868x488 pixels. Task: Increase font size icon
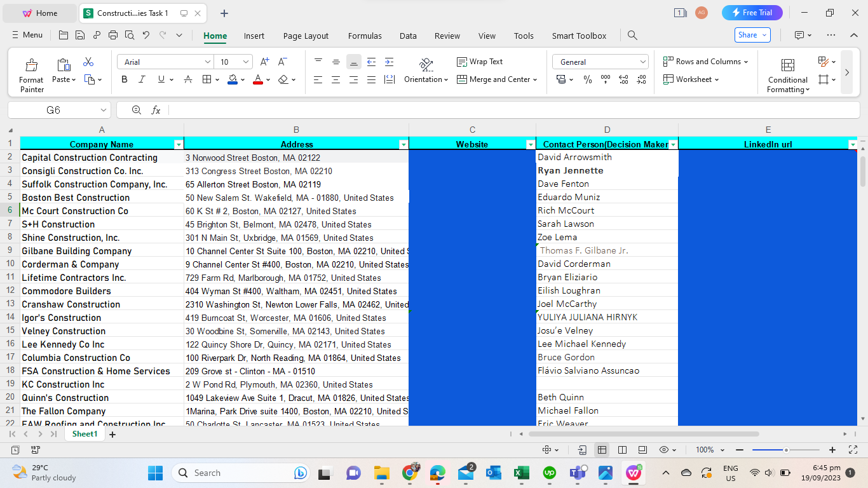(x=265, y=62)
